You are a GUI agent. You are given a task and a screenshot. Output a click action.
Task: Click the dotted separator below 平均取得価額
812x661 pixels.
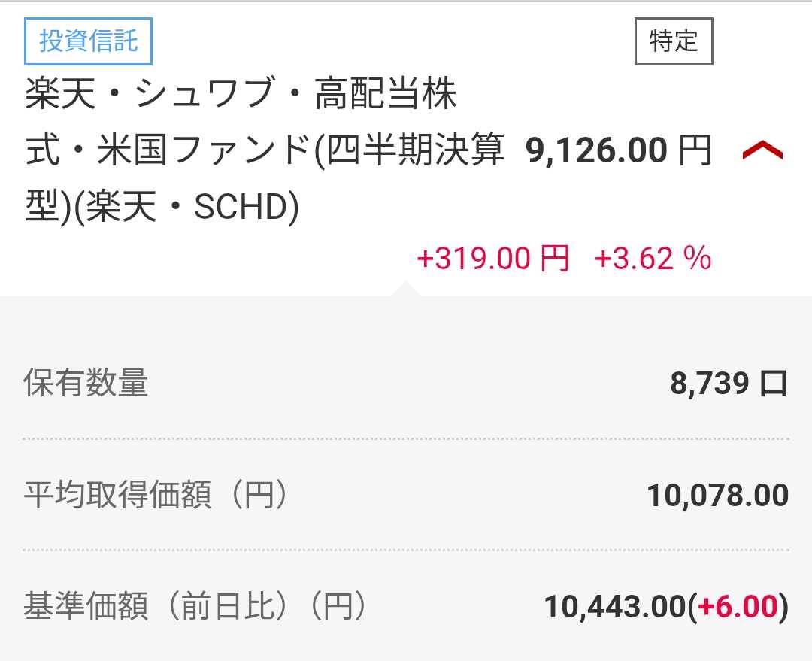406,550
